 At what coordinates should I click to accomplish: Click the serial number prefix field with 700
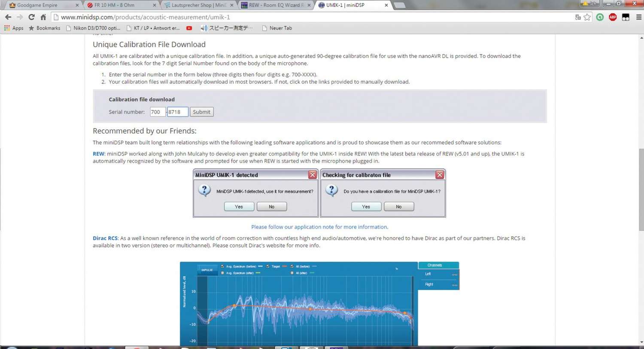(158, 112)
